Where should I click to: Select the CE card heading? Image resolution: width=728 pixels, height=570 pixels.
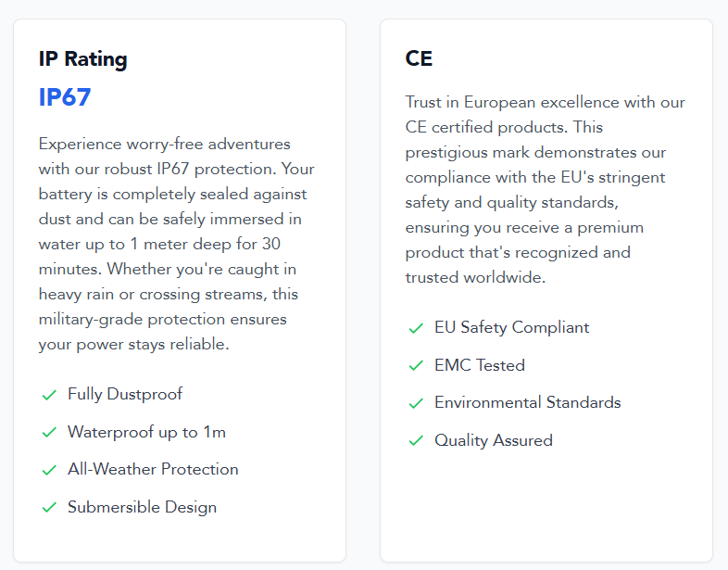click(x=419, y=58)
